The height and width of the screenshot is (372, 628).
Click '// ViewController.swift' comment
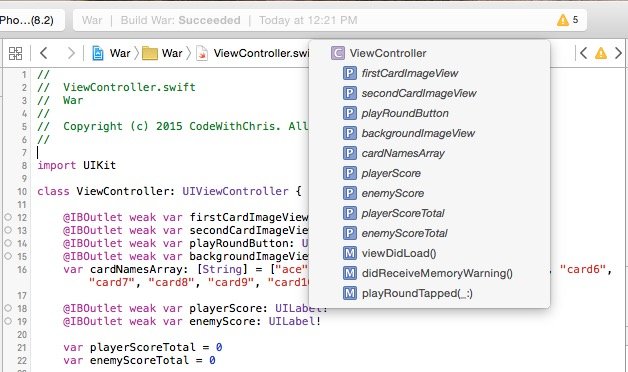tap(117, 87)
